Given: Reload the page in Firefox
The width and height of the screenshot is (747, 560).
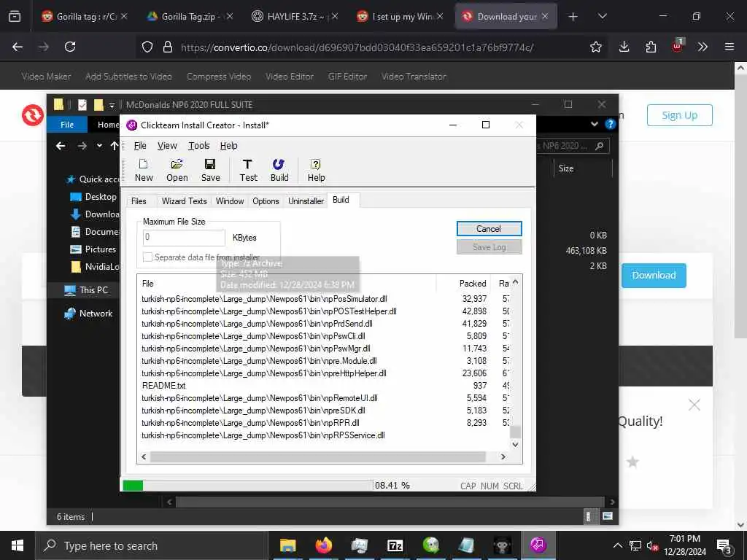Looking at the screenshot, I should pyautogui.click(x=70, y=47).
